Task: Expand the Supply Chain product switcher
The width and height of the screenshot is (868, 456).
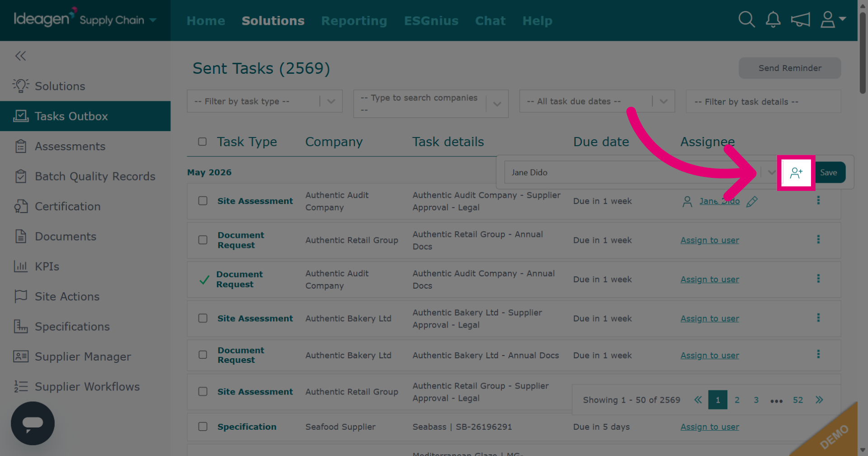Action: tap(153, 20)
